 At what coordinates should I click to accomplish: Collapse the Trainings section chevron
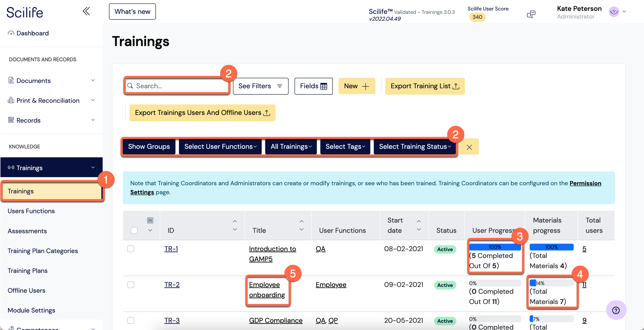pos(93,167)
